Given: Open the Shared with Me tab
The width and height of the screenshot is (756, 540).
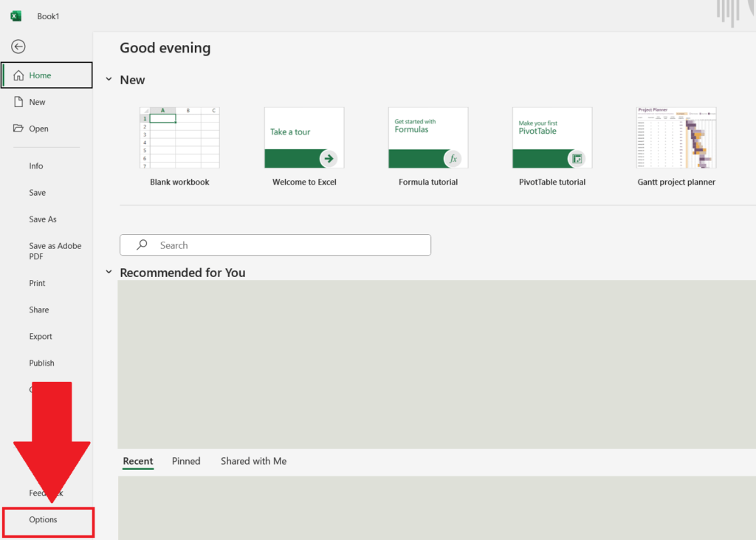Looking at the screenshot, I should coord(253,461).
